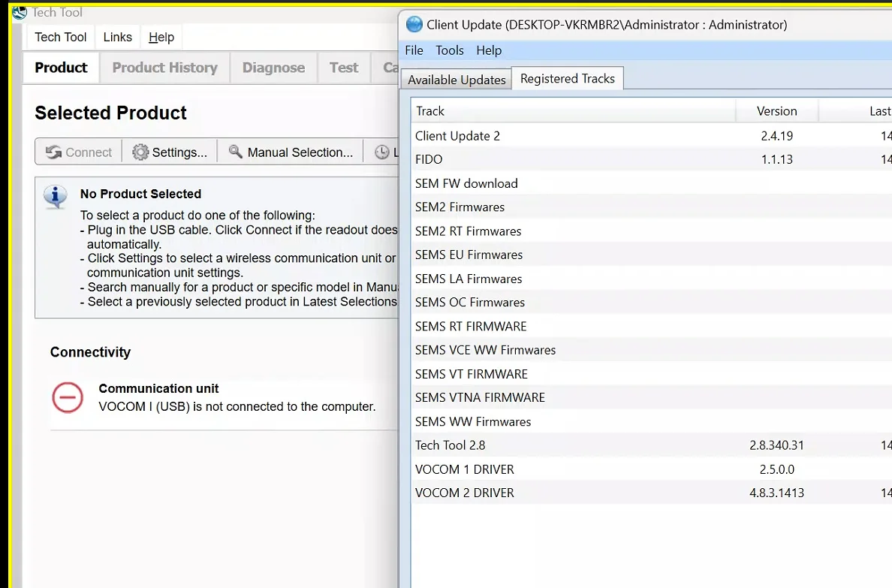Viewport: 892px width, 588px height.
Task: Select the SEMS RT FIRMWARE row
Action: 652,326
